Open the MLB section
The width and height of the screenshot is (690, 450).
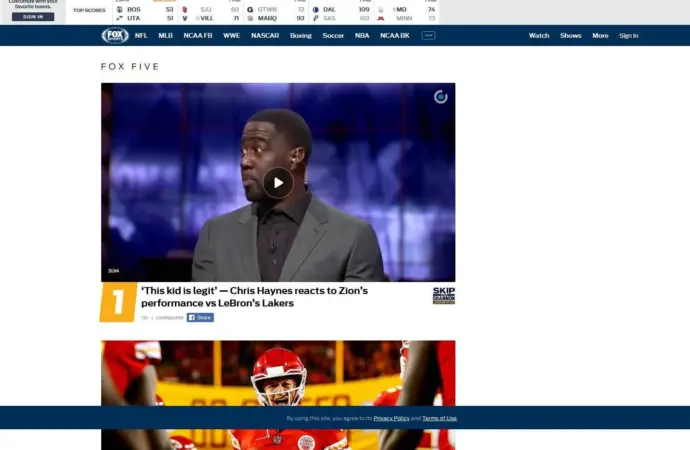pyautogui.click(x=165, y=36)
